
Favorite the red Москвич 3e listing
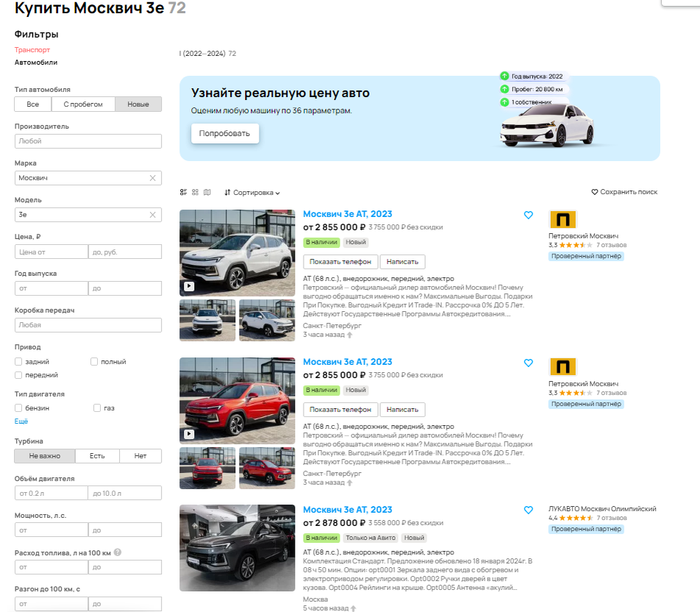tap(528, 363)
